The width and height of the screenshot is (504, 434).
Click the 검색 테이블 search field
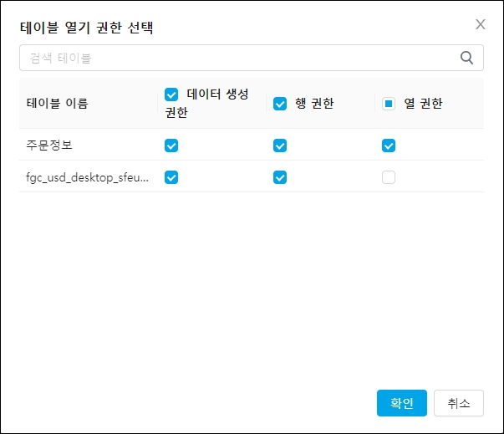pyautogui.click(x=238, y=58)
